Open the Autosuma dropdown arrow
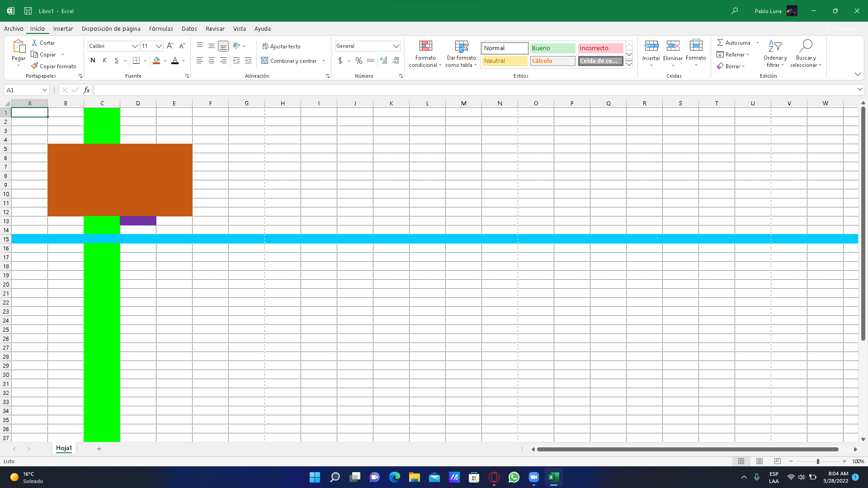The height and width of the screenshot is (488, 868). 758,42
